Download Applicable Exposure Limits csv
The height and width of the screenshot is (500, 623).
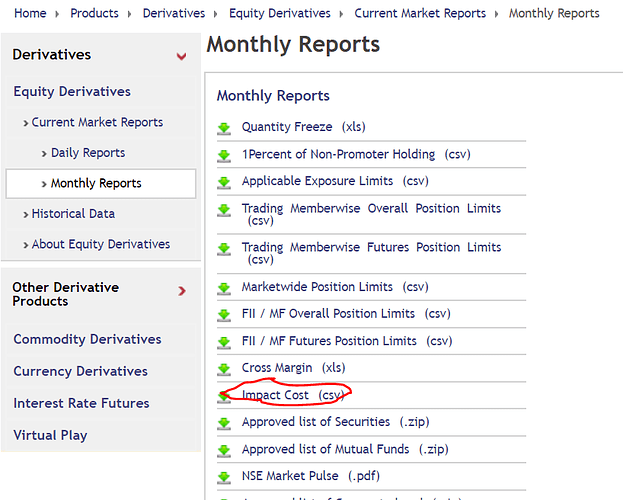tap(335, 181)
